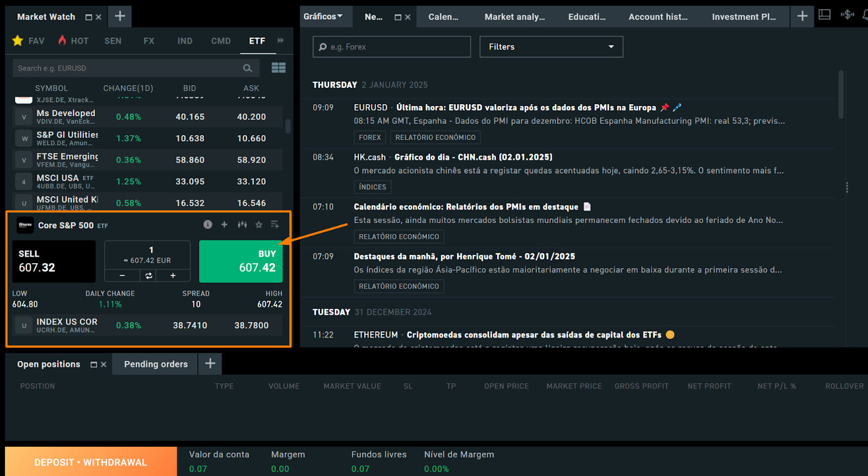Select the S&P Gl Utilities ETF row
868x476 pixels.
148,138
